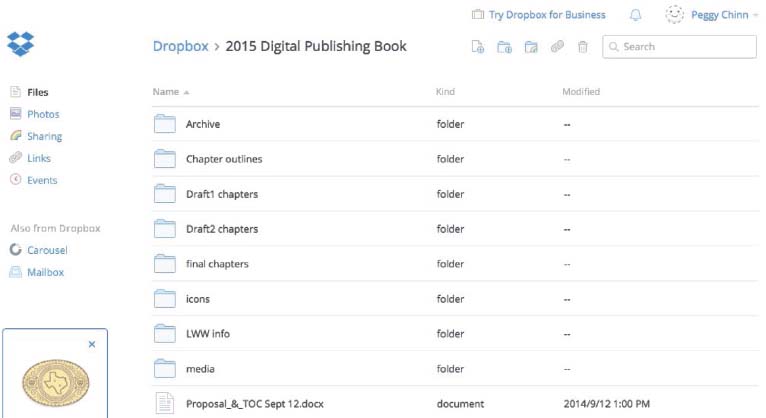
Task: Click the 'document' kind cell
Action: pyautogui.click(x=460, y=404)
